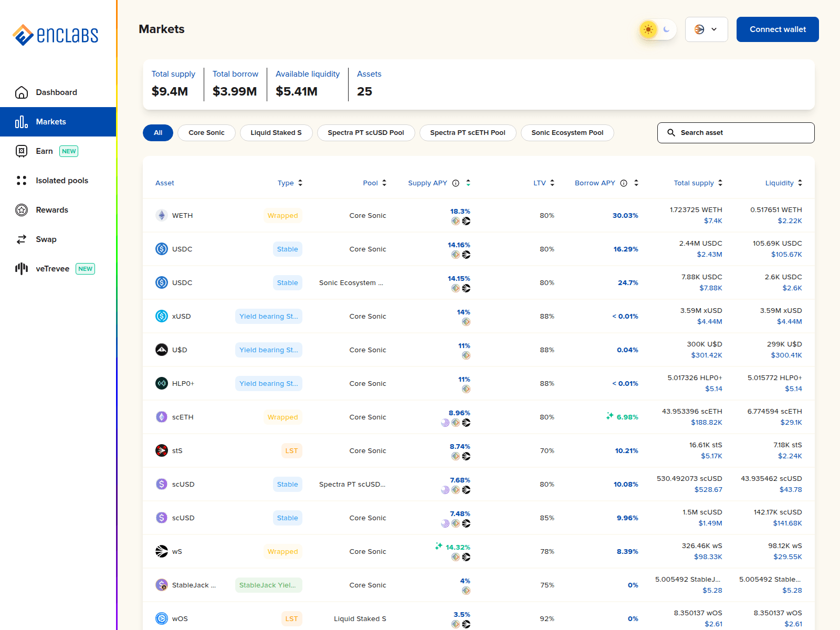Open the Rewards star icon
The width and height of the screenshot is (840, 630).
[x=22, y=210]
